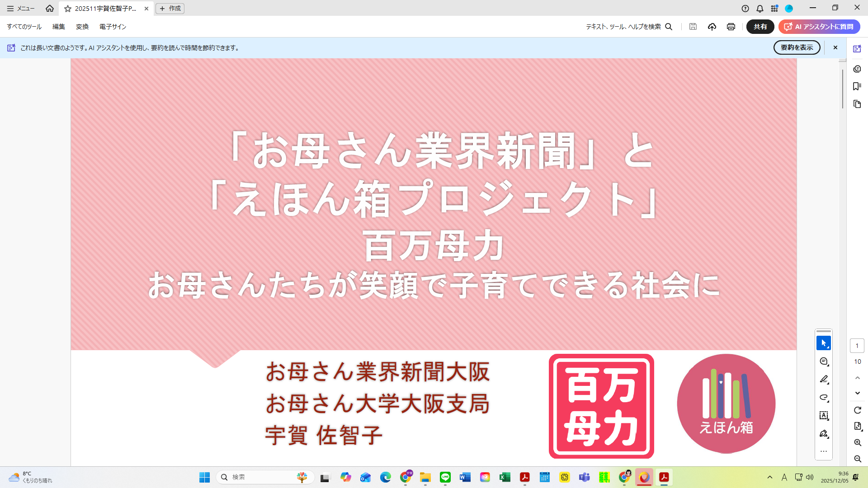Click the save file icon

tap(693, 27)
